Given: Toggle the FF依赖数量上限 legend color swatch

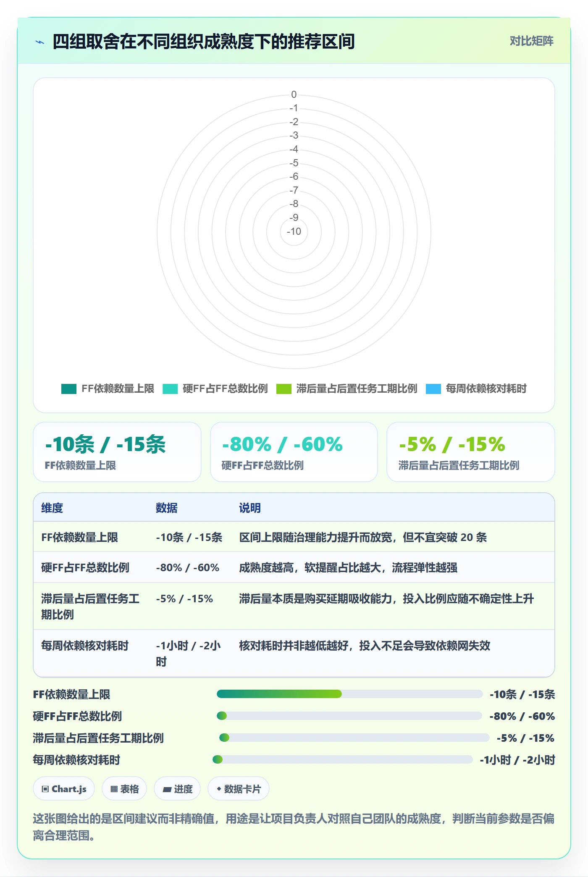Looking at the screenshot, I should click(x=69, y=389).
